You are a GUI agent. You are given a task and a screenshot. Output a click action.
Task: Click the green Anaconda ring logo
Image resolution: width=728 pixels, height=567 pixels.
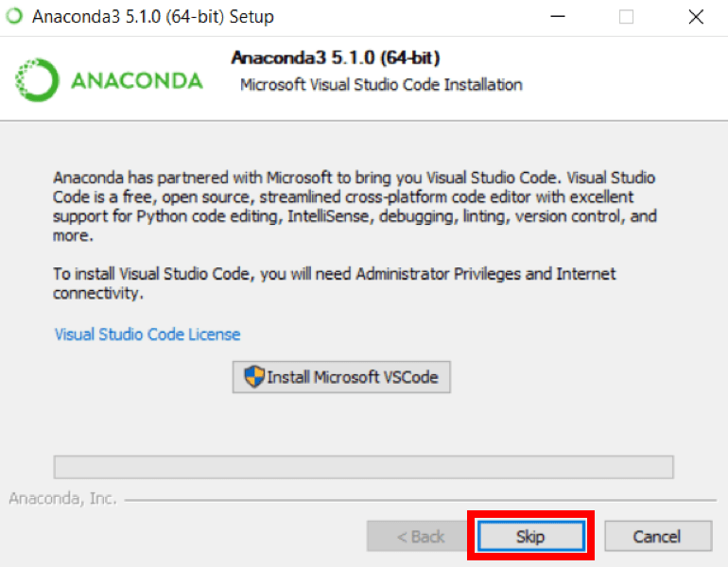point(37,79)
